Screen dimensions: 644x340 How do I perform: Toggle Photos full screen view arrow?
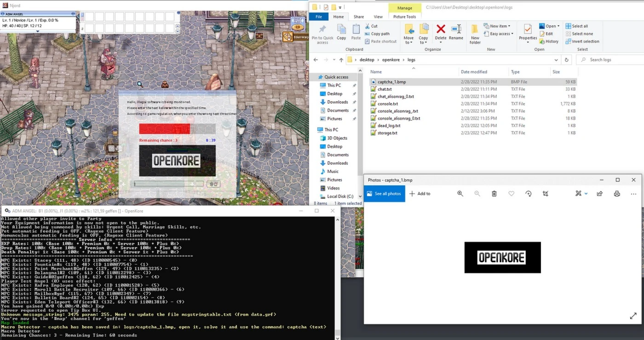(633, 316)
